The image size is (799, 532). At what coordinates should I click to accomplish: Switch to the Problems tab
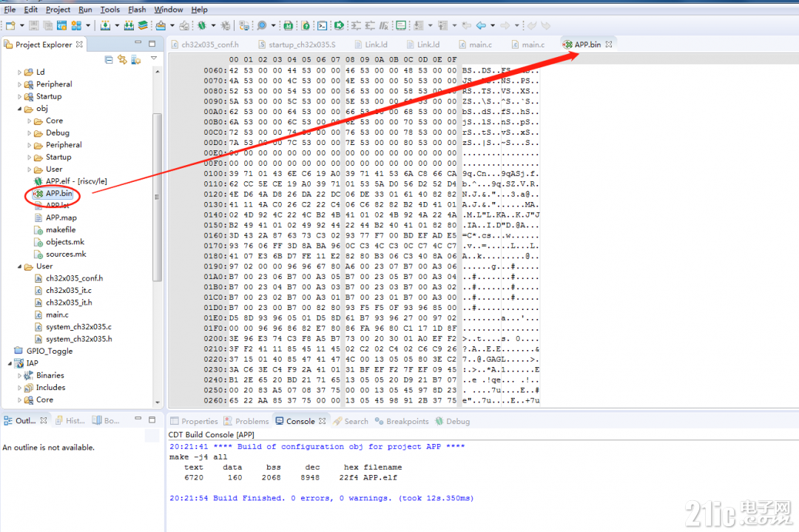246,422
